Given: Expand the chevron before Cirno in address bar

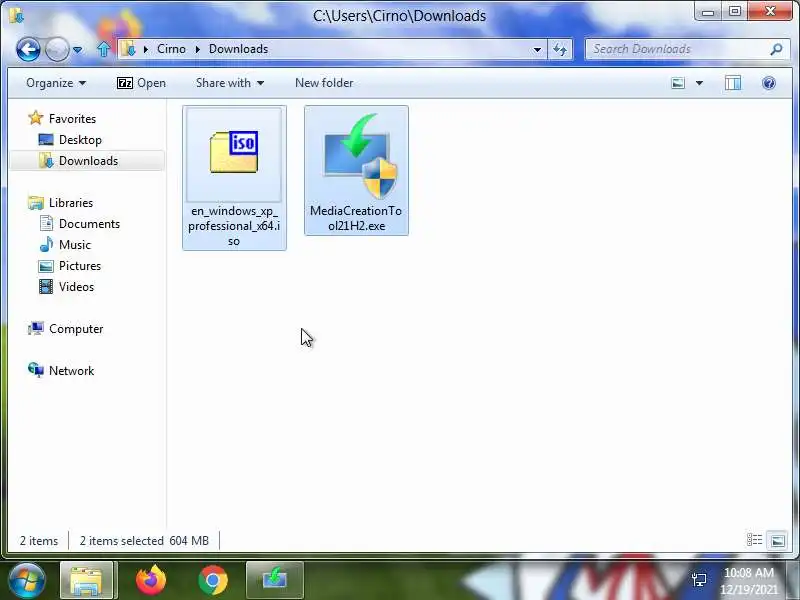Looking at the screenshot, I should click(146, 49).
